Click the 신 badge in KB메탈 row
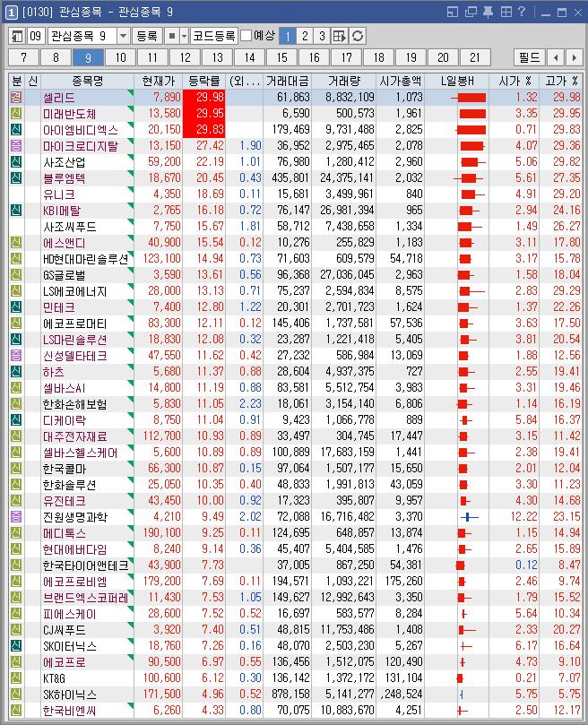 click(16, 210)
